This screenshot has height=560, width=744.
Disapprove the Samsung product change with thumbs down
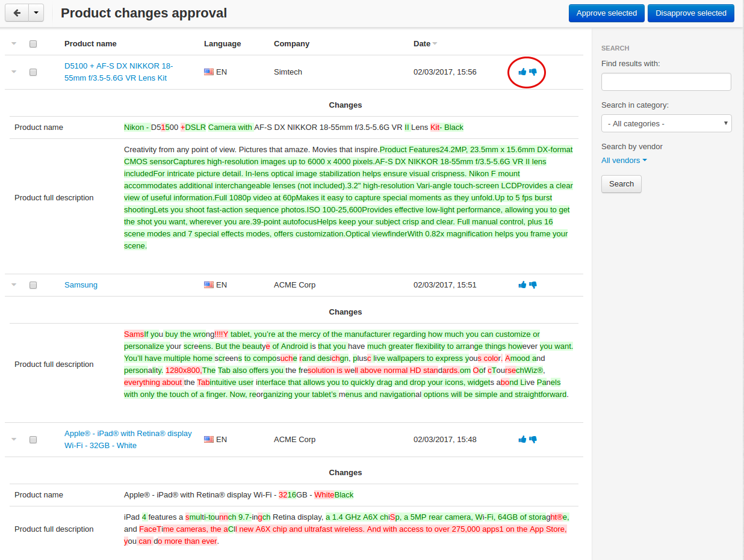coord(533,285)
